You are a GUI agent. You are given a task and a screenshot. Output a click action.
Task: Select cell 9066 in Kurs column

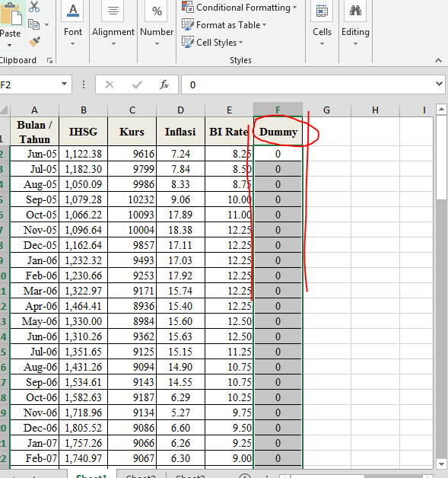132,443
